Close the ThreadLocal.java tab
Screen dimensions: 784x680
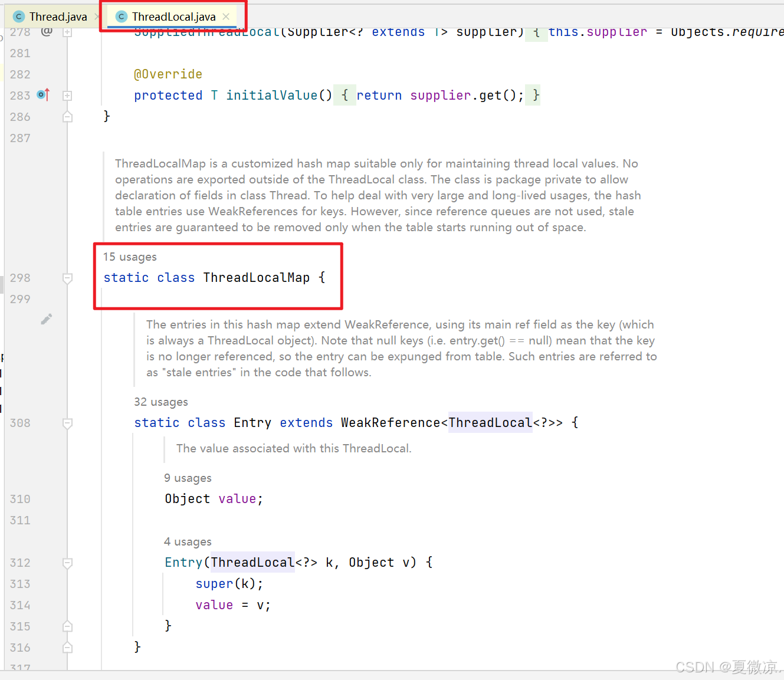coord(226,17)
